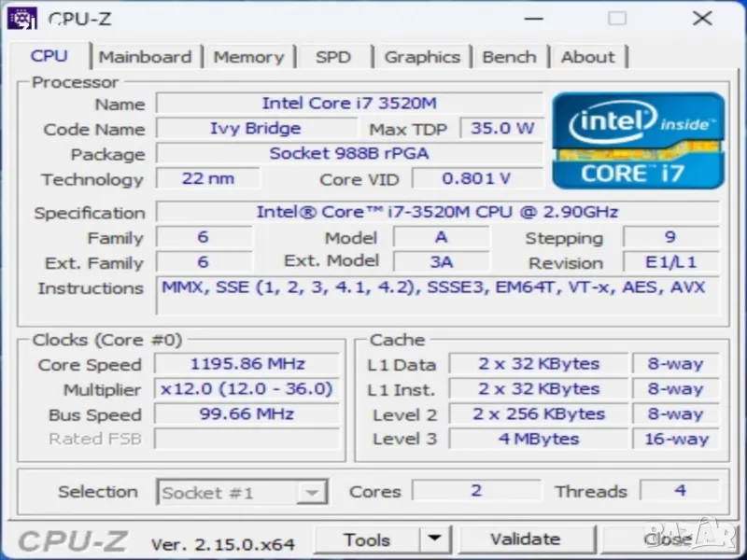The image size is (747, 560).
Task: Show the About tab
Action: pyautogui.click(x=587, y=57)
